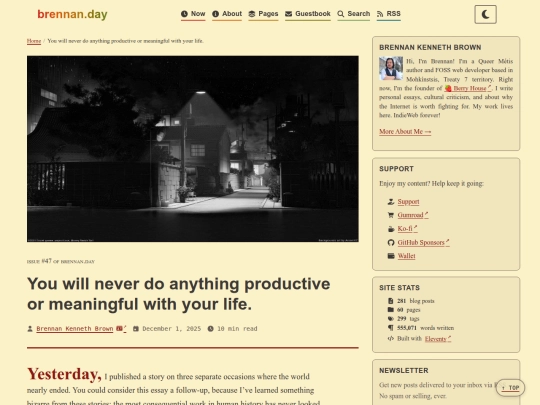540x405 pixels.
Task: Open the Wallet link
Action: click(406, 256)
